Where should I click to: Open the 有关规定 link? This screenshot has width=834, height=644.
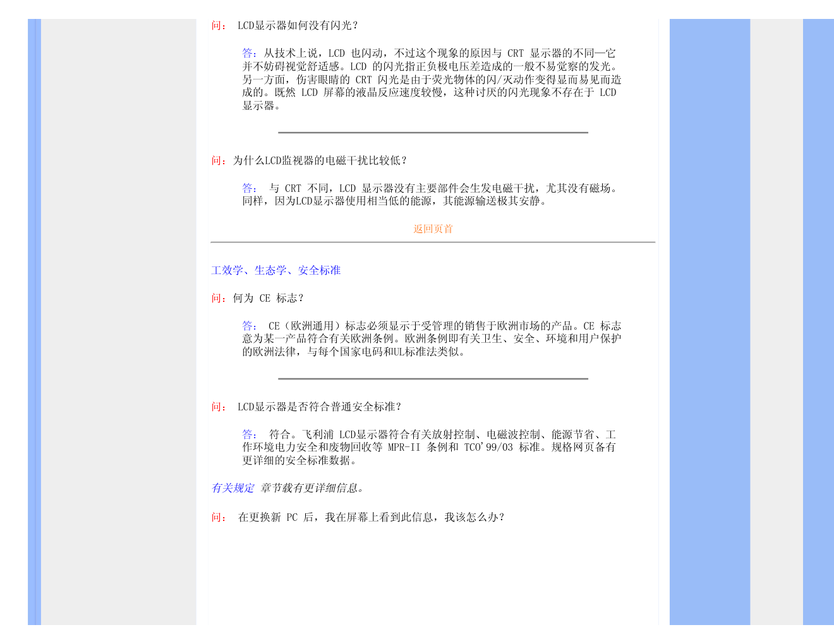coord(233,488)
